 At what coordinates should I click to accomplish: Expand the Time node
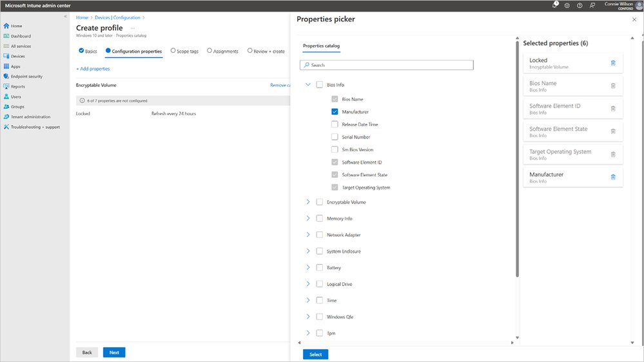(x=308, y=300)
